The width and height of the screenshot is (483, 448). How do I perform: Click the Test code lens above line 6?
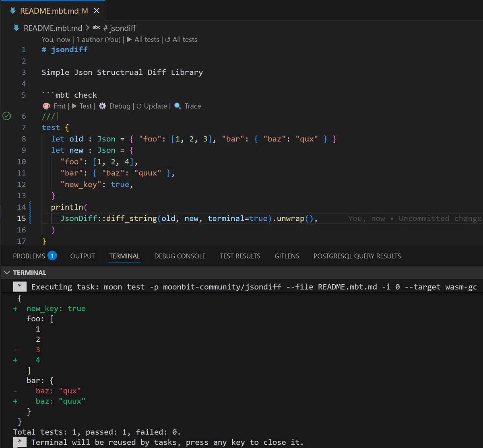click(82, 106)
